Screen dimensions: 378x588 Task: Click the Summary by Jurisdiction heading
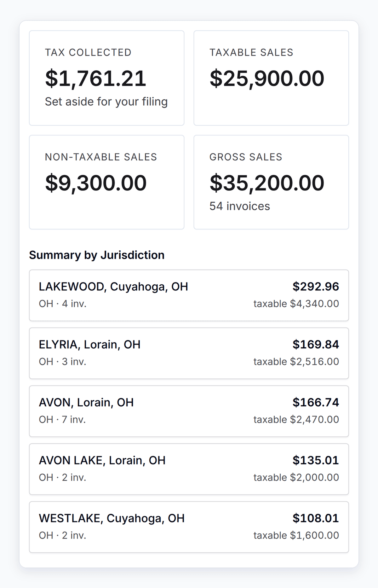[97, 255]
